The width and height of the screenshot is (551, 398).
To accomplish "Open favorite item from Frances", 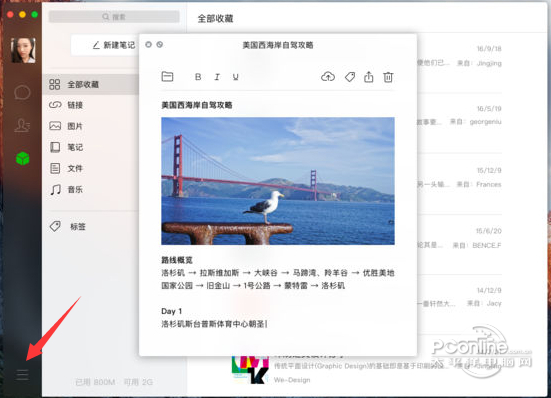I will [x=460, y=184].
